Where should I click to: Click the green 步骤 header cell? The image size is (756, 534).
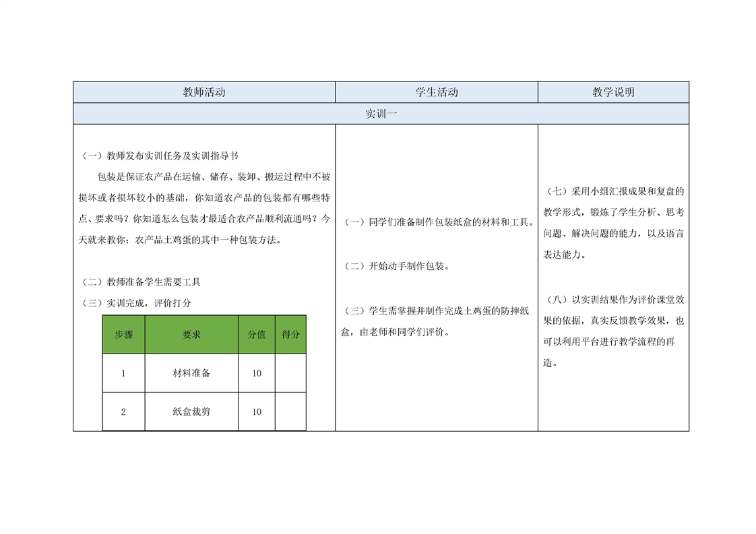point(123,335)
